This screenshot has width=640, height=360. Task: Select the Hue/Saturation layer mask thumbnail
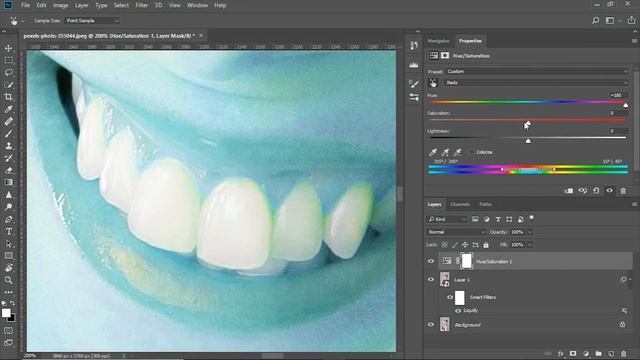click(x=467, y=261)
